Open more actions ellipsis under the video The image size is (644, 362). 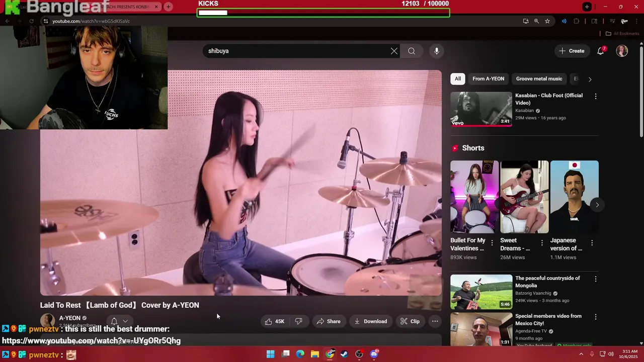click(435, 321)
